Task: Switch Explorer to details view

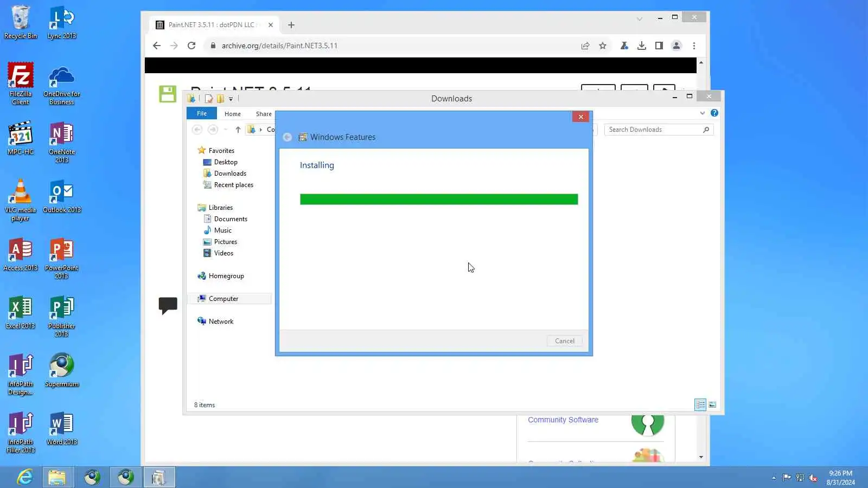Action: [x=700, y=404]
